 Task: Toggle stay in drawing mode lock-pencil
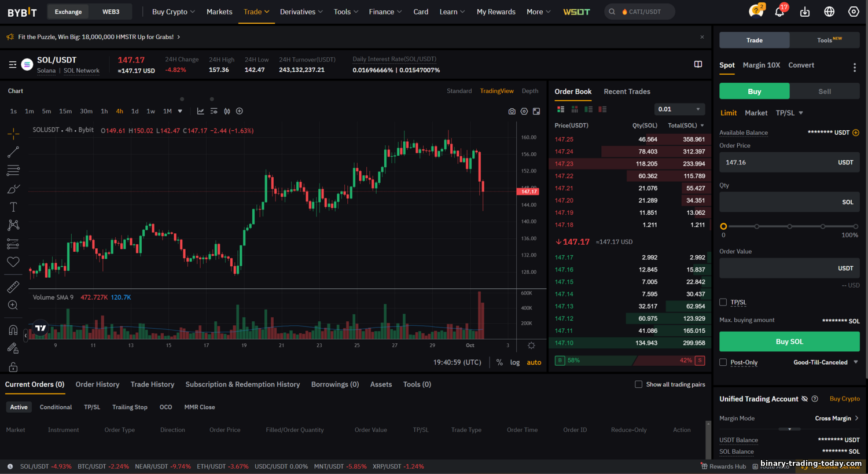click(13, 348)
